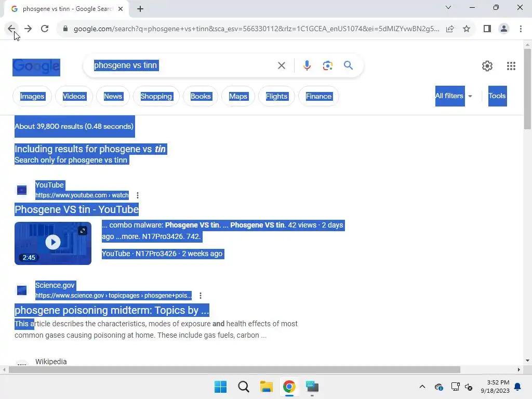Viewport: 532px width, 399px height.
Task: Start voice search with microphone
Action: (307, 65)
